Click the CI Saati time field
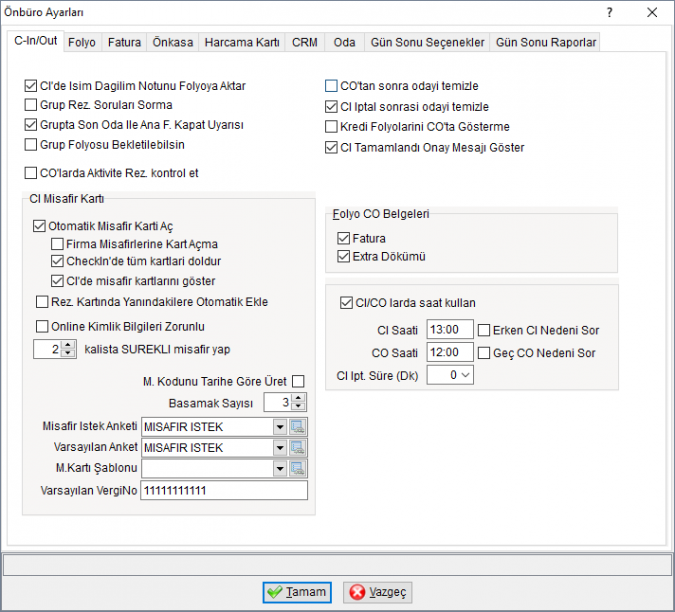This screenshot has height=612, width=675. pos(450,330)
